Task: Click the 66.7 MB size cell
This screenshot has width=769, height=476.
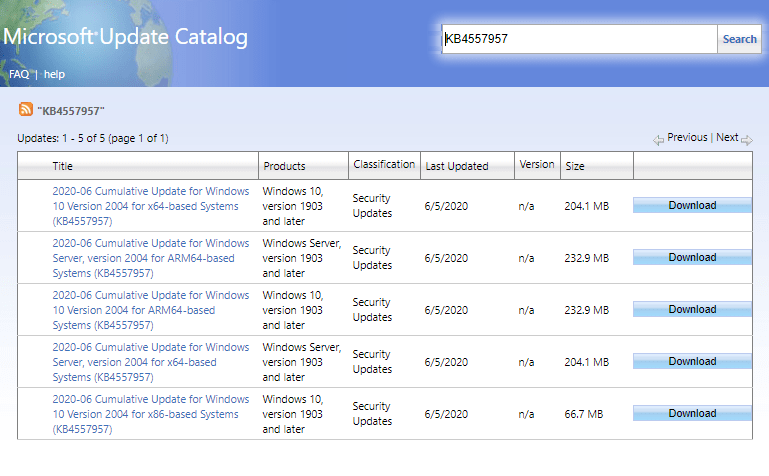Action: tap(584, 414)
